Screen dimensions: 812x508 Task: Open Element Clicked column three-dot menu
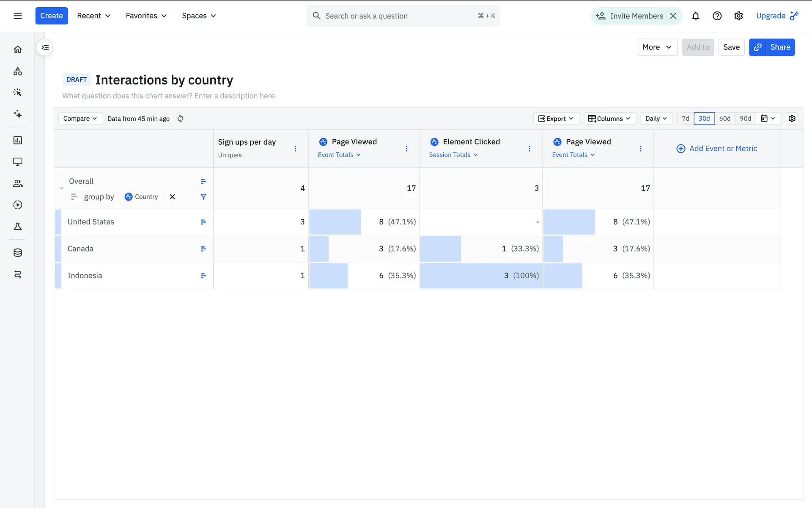(x=529, y=149)
